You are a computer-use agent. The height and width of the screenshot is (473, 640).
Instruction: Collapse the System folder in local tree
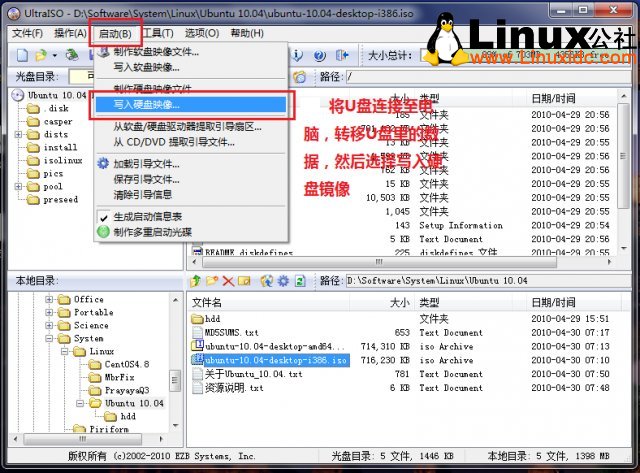pyautogui.click(x=49, y=339)
